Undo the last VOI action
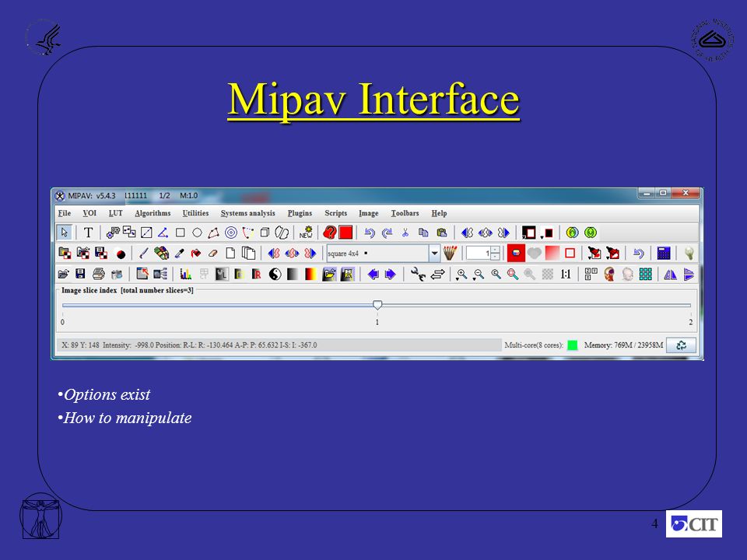This screenshot has height=560, width=747. click(370, 233)
